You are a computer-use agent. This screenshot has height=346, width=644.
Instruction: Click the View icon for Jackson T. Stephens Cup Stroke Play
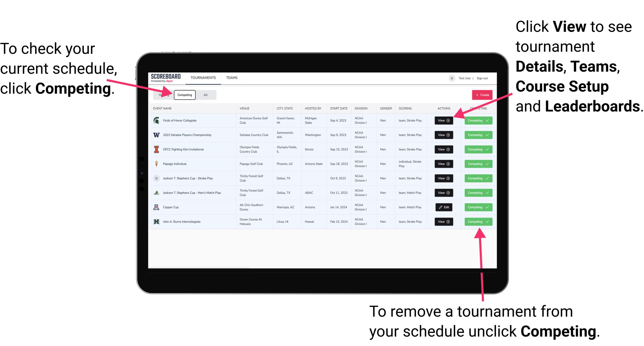[x=443, y=178]
